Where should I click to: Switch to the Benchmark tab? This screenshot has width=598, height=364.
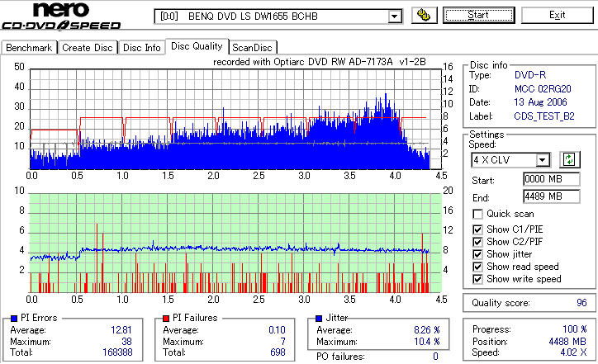pyautogui.click(x=29, y=48)
